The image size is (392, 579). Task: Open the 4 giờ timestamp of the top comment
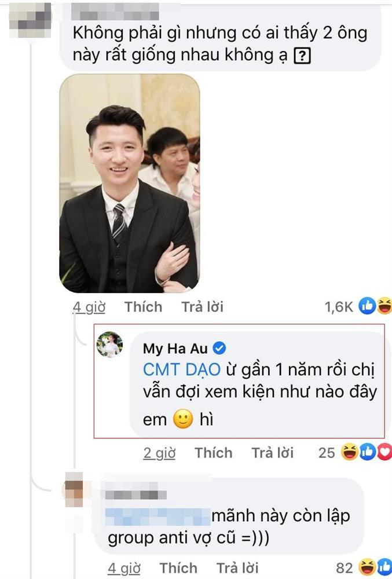[x=89, y=307]
